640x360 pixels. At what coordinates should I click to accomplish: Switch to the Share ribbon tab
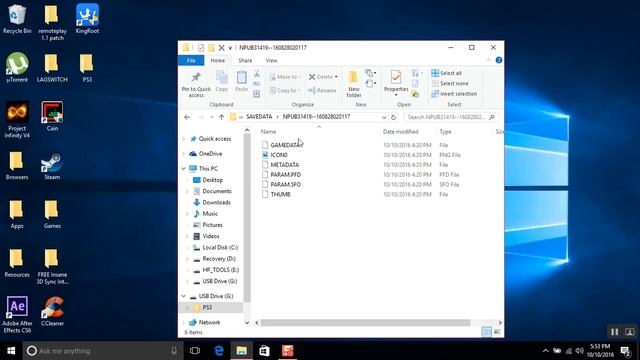pos(245,60)
